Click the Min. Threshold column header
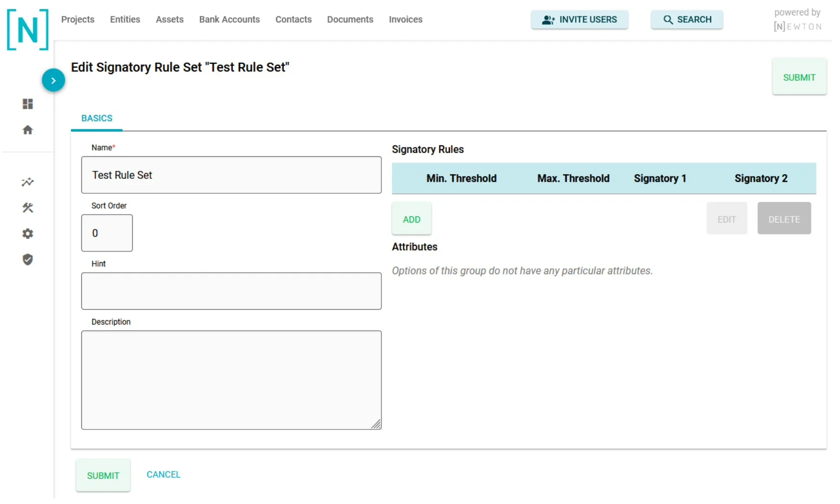Viewport: 840px width, 504px height. 461,178
